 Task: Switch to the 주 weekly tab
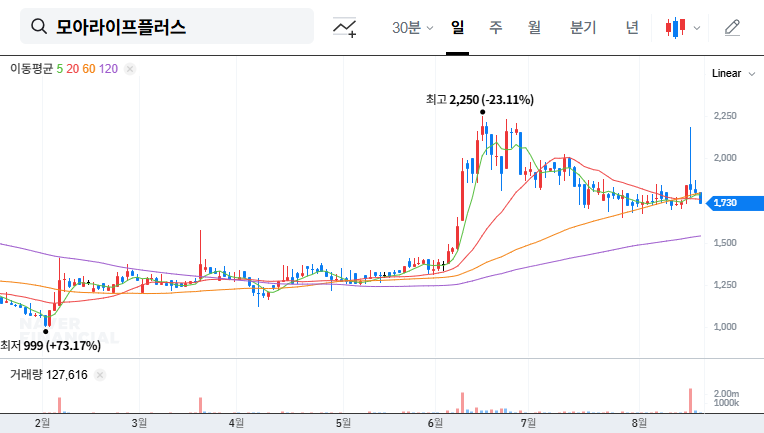(x=495, y=27)
